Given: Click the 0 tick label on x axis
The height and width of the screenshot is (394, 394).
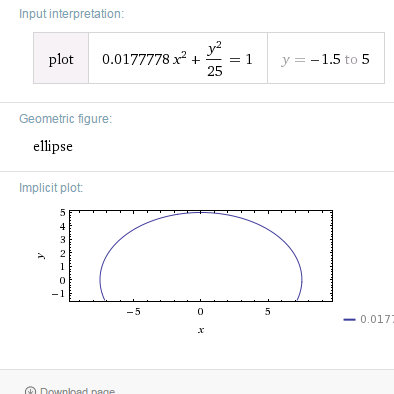Looking at the screenshot, I should click(x=200, y=312).
